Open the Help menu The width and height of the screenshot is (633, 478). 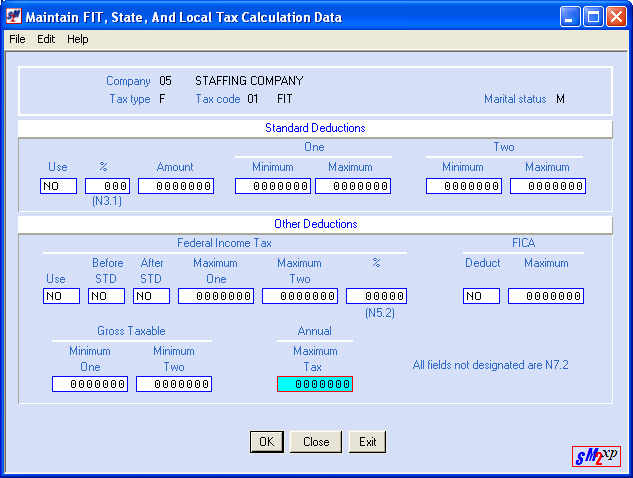(78, 39)
